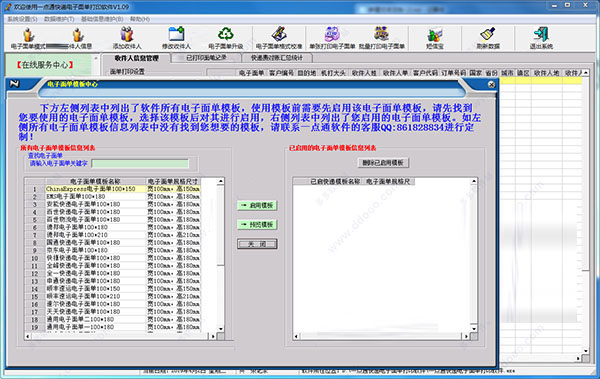Open the 帮助(H) menu
The image size is (600, 379).
pyautogui.click(x=140, y=19)
